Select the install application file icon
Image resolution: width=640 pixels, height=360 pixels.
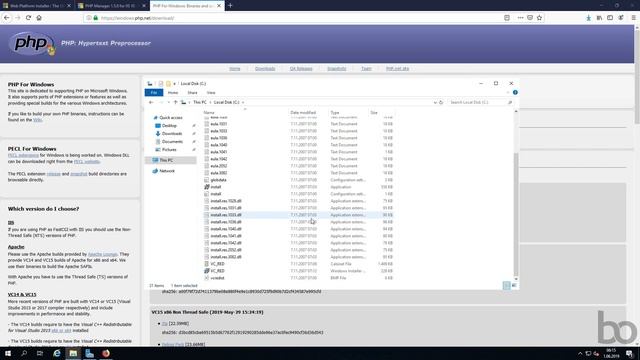click(207, 187)
